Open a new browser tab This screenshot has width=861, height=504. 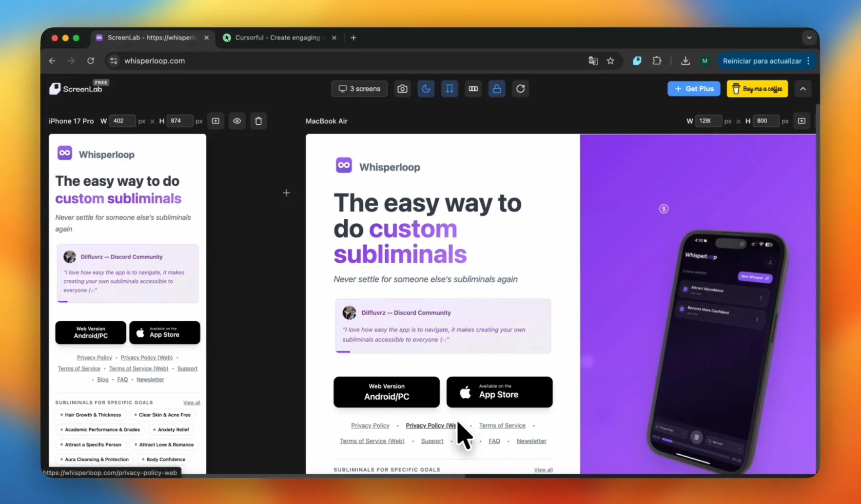coord(353,38)
